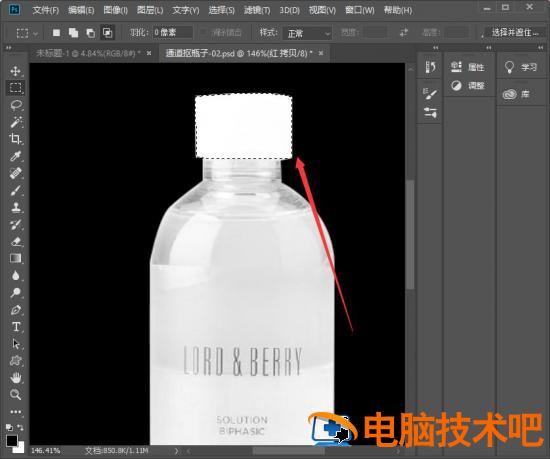Expand the left toolbar double arrow
Image resolution: width=550 pixels, height=459 pixels.
pyautogui.click(x=8, y=47)
